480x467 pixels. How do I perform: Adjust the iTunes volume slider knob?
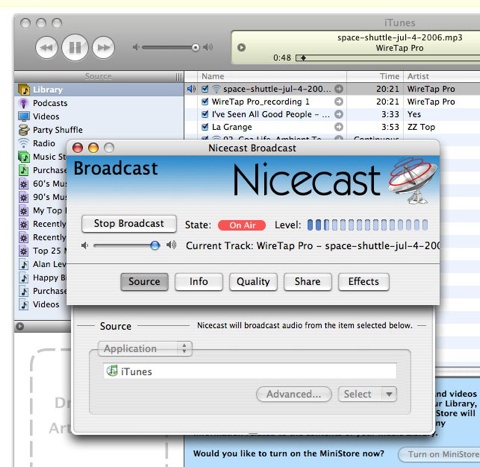click(x=196, y=48)
